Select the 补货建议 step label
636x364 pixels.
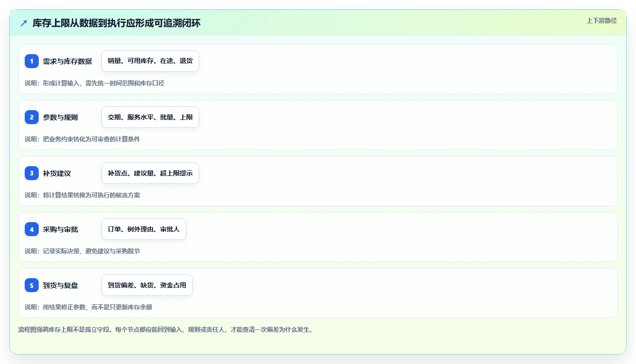[57, 173]
